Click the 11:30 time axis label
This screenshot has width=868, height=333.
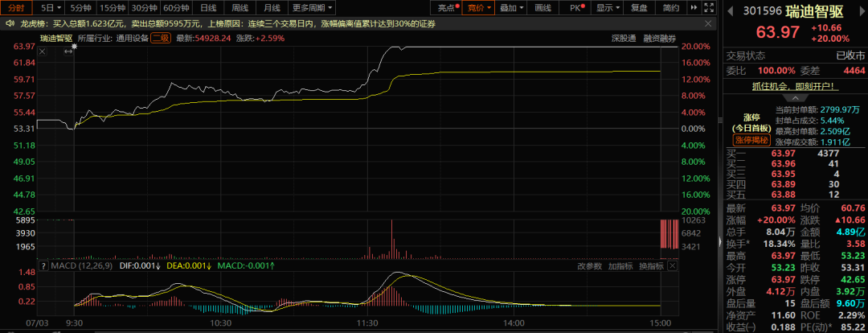pos(367,322)
